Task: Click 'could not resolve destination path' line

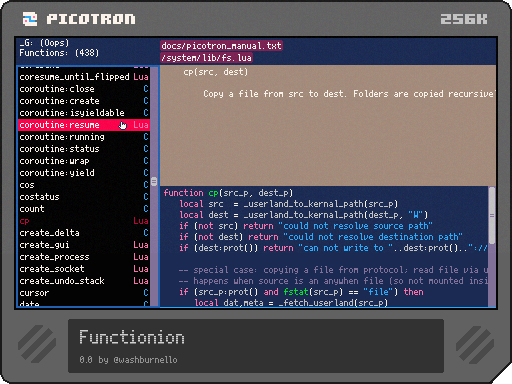Action: (321, 237)
